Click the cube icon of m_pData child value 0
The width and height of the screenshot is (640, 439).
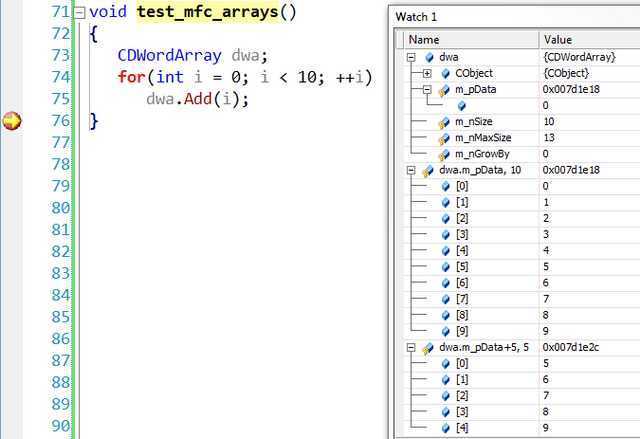coord(462,106)
